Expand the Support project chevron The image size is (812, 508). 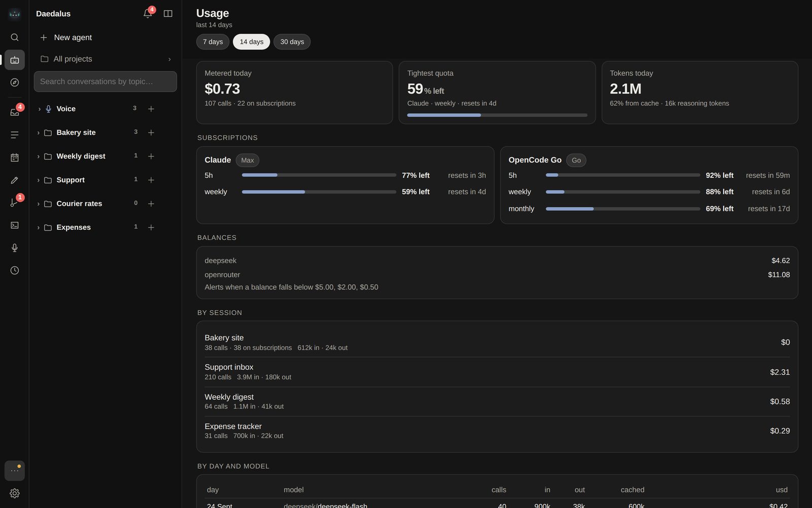pos(39,180)
